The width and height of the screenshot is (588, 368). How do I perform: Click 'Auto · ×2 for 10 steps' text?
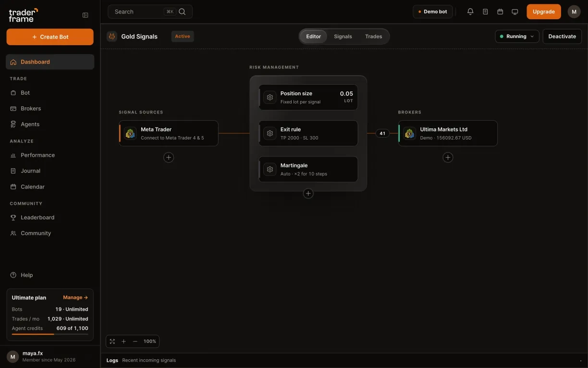pyautogui.click(x=304, y=174)
